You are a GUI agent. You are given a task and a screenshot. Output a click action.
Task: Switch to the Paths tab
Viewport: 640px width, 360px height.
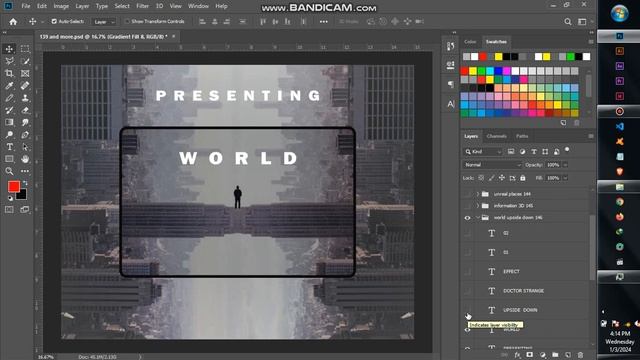(x=522, y=136)
